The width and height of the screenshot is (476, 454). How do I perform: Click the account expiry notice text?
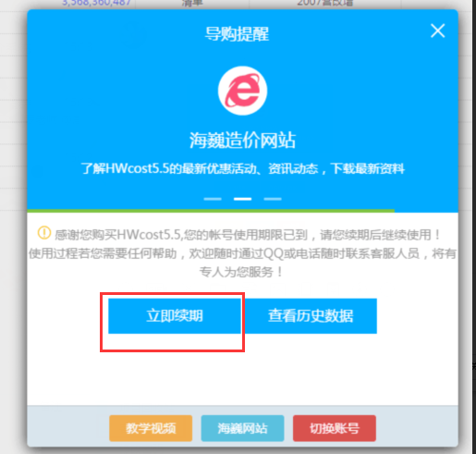[242, 253]
